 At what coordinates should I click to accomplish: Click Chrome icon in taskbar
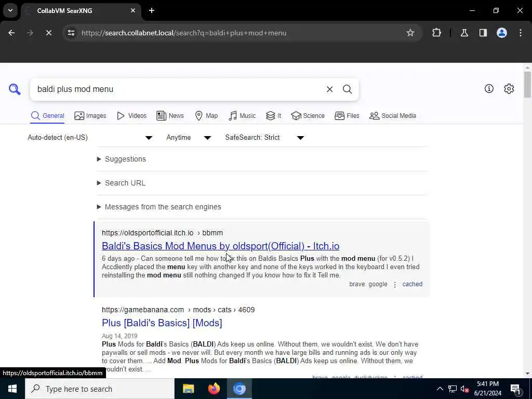(239, 389)
